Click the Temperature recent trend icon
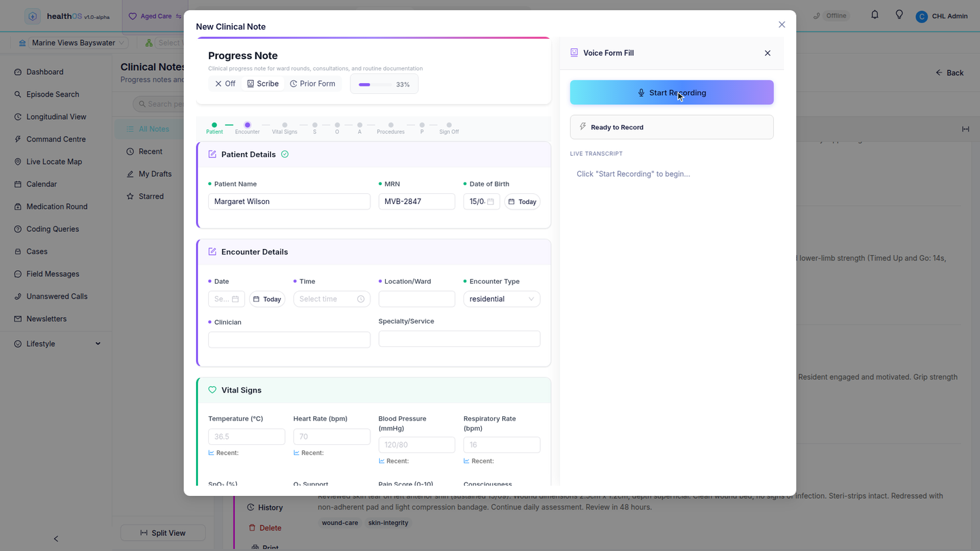980x551 pixels. point(212,453)
